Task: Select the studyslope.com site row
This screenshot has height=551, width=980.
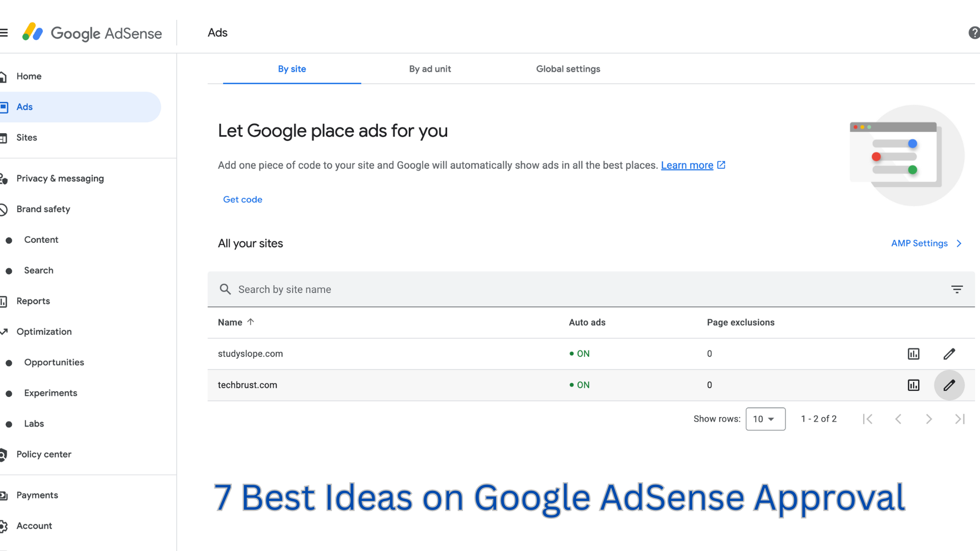Action: pyautogui.click(x=591, y=354)
